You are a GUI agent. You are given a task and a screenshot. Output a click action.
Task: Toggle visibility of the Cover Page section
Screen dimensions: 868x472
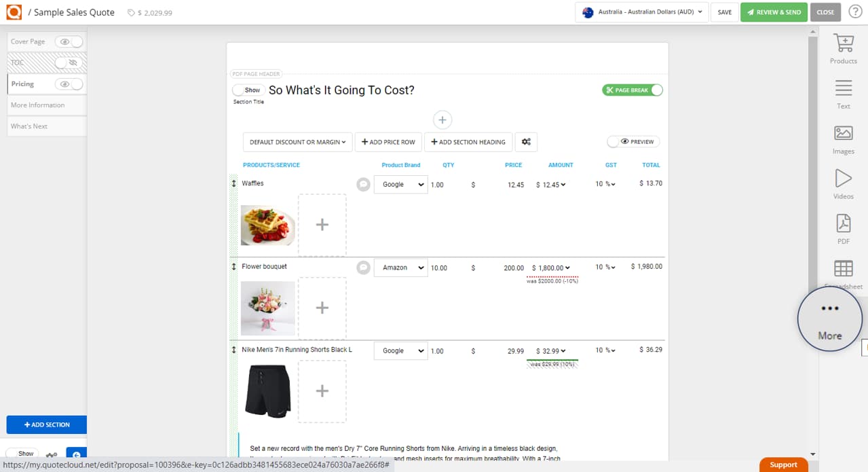[x=67, y=41]
